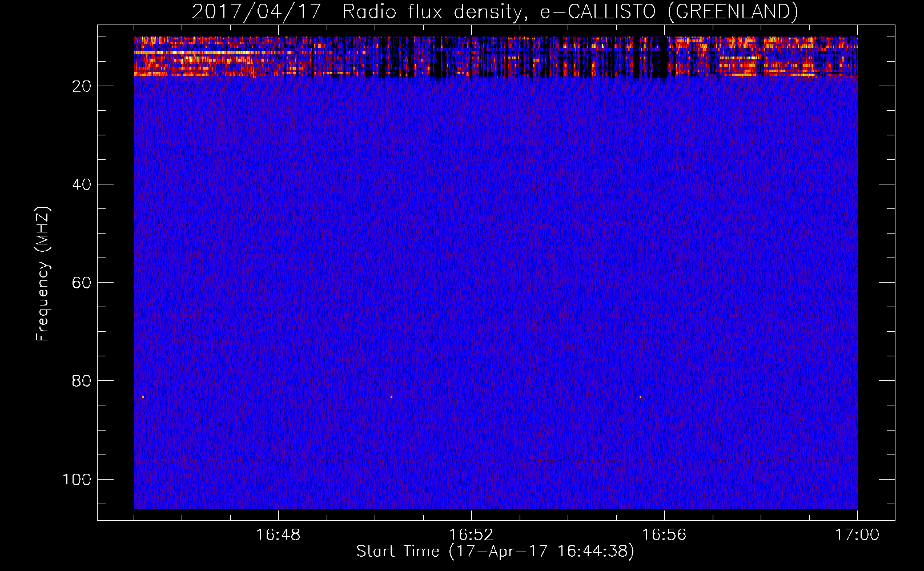This screenshot has width=924, height=571.
Task: Click the 16:52 time tick label
Action: click(x=471, y=535)
